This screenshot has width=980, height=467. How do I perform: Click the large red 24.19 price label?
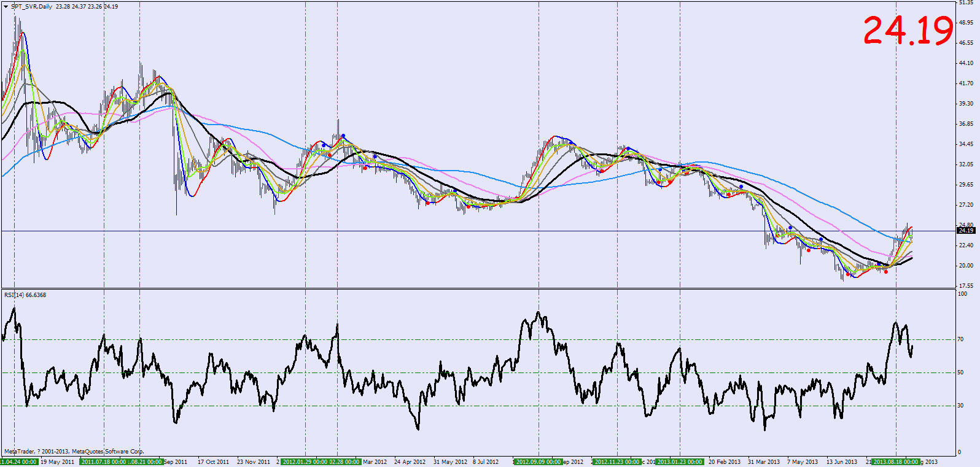(x=908, y=31)
